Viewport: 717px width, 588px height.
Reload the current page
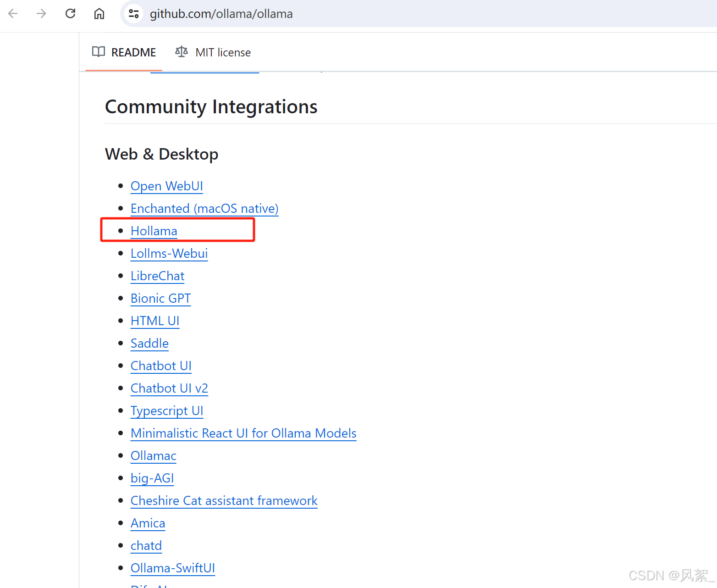point(70,14)
